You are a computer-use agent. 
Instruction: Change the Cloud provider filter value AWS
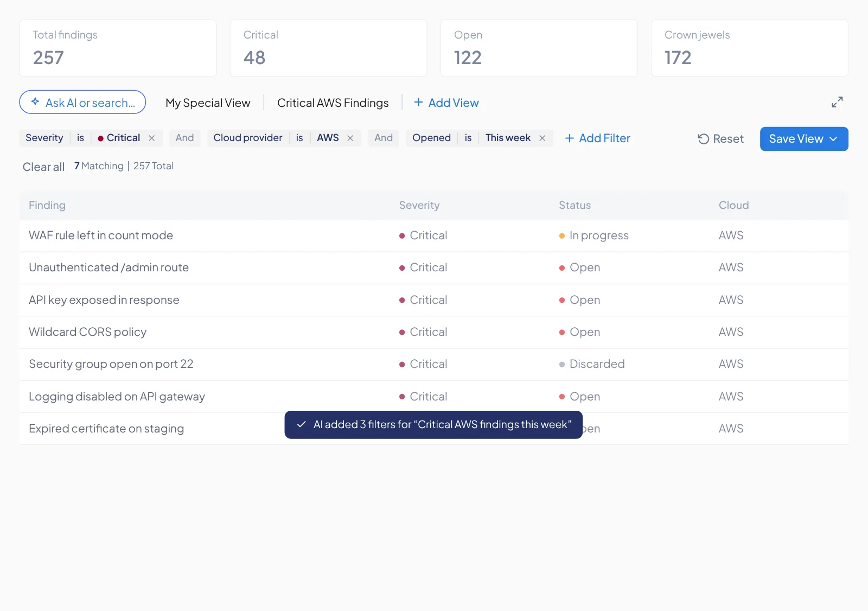(x=328, y=138)
